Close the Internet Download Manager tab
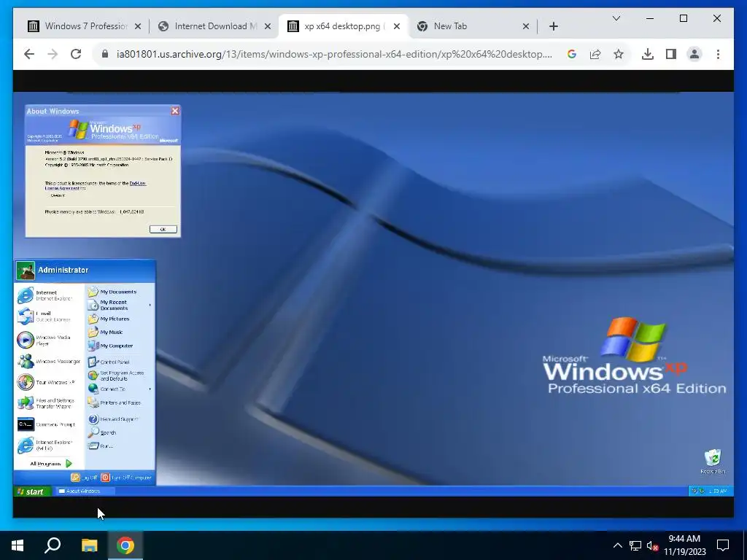The width and height of the screenshot is (747, 560). (x=268, y=26)
